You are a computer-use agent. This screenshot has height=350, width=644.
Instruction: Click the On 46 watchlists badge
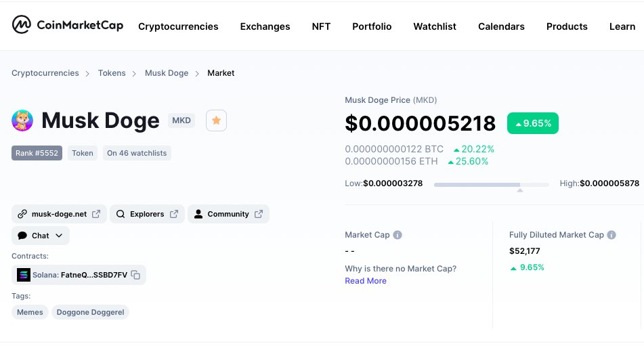pyautogui.click(x=137, y=153)
